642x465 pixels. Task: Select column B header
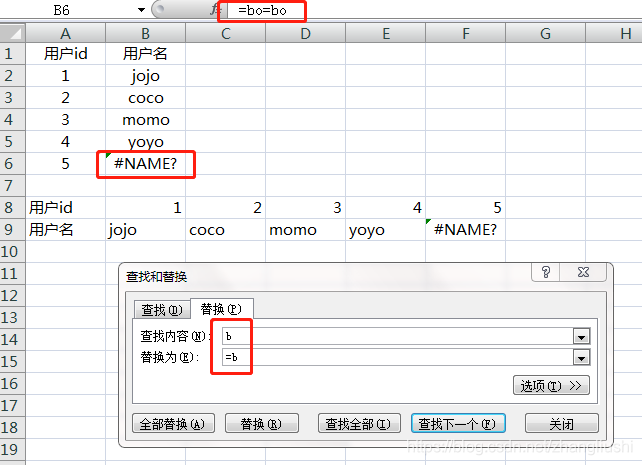coord(145,34)
